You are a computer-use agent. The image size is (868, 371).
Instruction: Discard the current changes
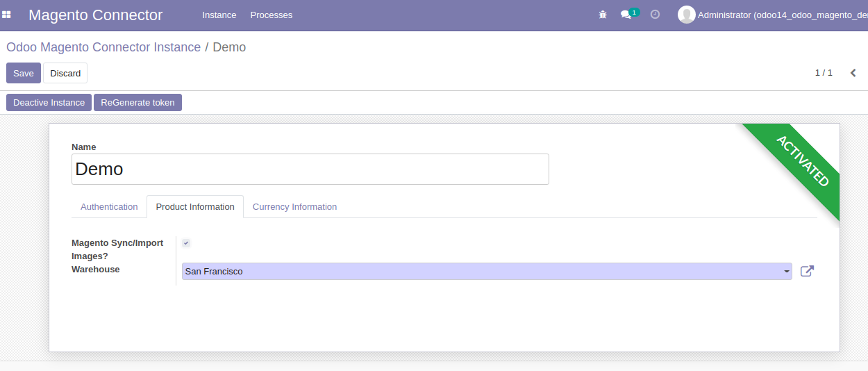point(65,73)
